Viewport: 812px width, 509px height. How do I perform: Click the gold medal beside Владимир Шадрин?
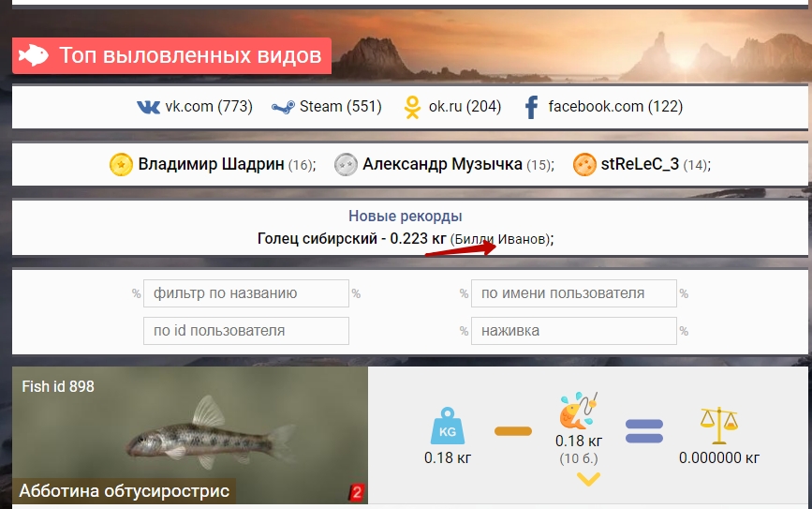121,165
